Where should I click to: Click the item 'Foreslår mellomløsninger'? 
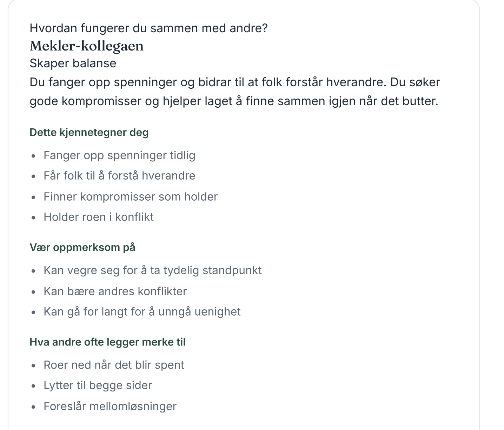[x=110, y=407]
